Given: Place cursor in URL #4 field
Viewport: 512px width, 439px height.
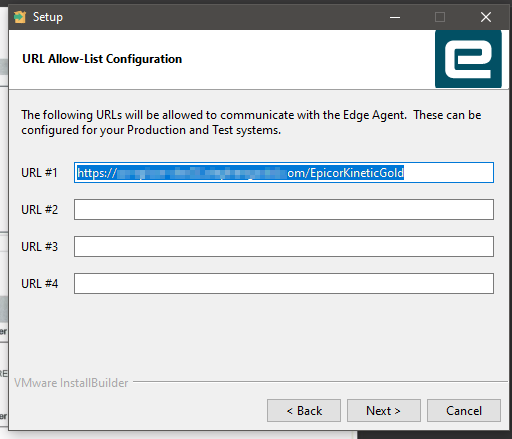Looking at the screenshot, I should [284, 284].
